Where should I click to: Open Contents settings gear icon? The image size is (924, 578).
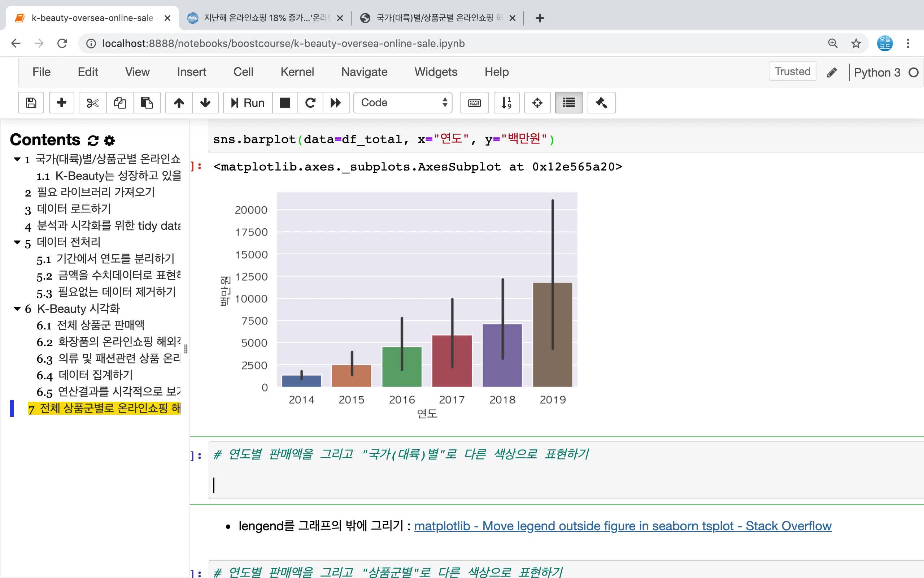109,140
